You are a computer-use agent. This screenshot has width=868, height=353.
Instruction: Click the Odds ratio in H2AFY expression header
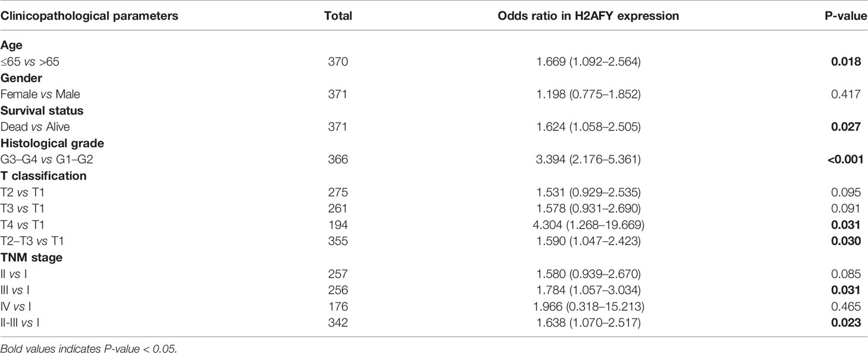coord(588,17)
